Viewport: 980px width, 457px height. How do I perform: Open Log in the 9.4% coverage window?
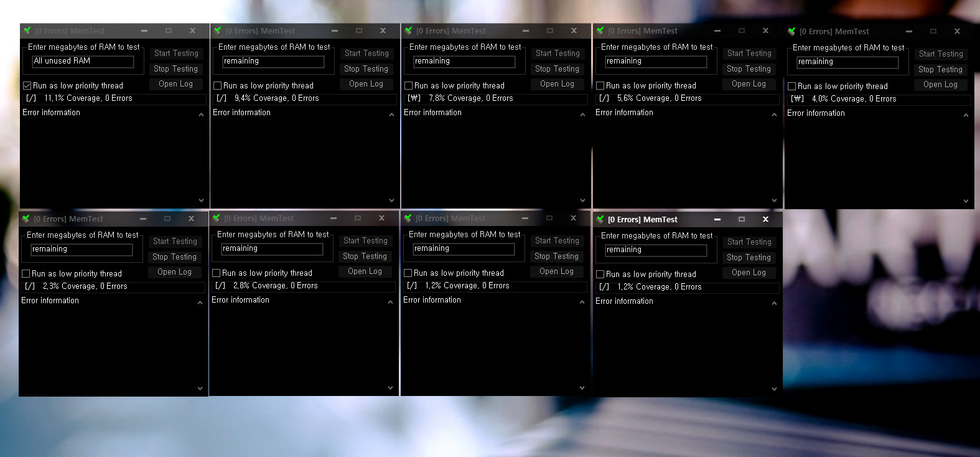[x=366, y=84]
